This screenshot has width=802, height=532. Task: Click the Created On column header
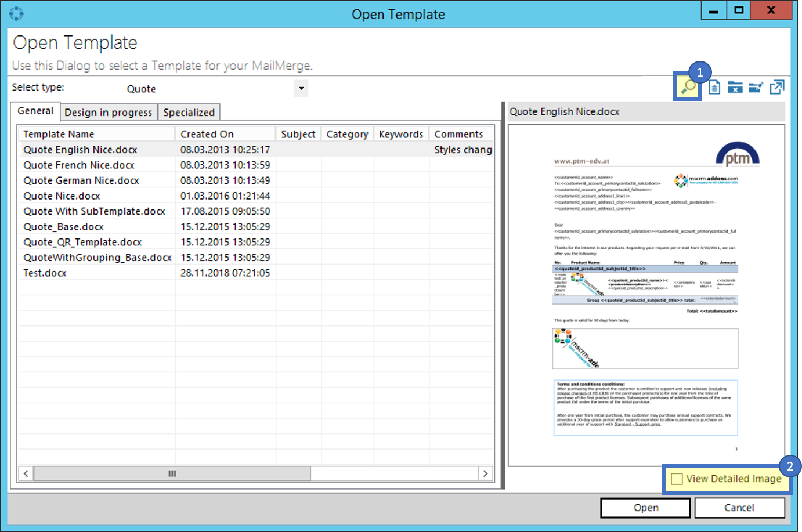[x=207, y=133]
